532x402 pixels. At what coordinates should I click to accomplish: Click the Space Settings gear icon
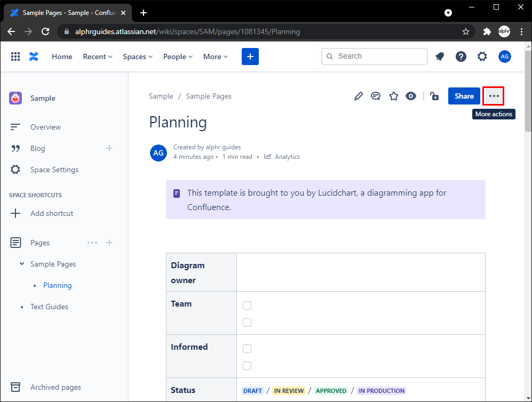point(15,170)
